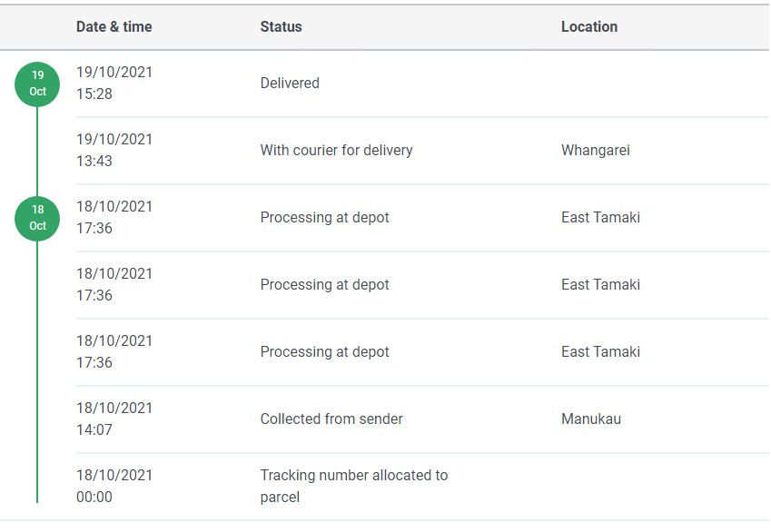Click the 19/10/2021 13:43 timestamp
Viewport: 771px width, 532px height.
(x=114, y=151)
